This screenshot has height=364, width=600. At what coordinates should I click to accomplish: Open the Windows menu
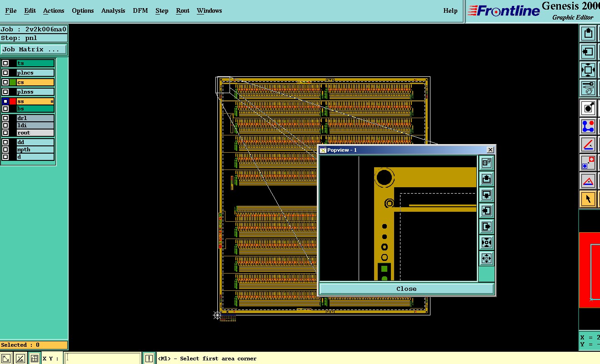(210, 10)
